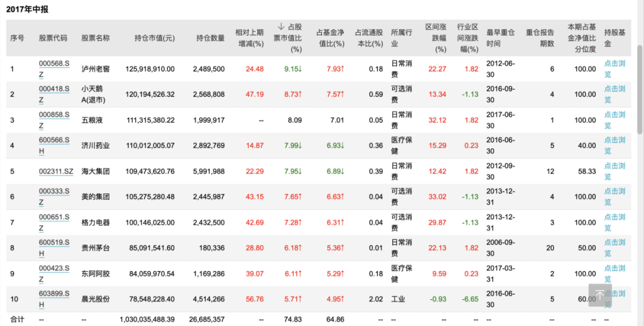This screenshot has width=644, height=326.
Task: Click the 持仓市值(元) column header
Action: click(x=155, y=38)
